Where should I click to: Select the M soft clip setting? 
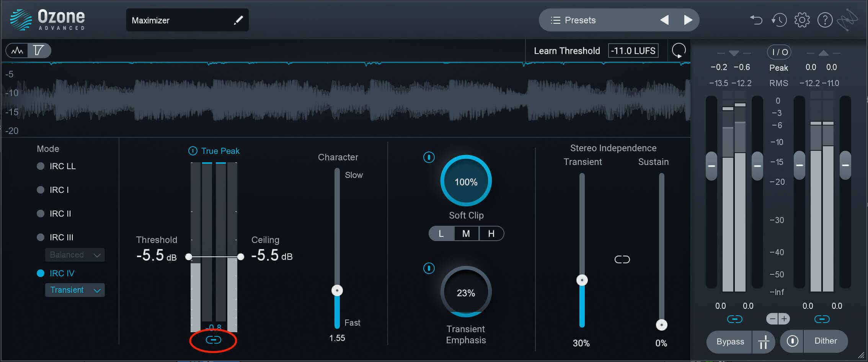tap(466, 233)
